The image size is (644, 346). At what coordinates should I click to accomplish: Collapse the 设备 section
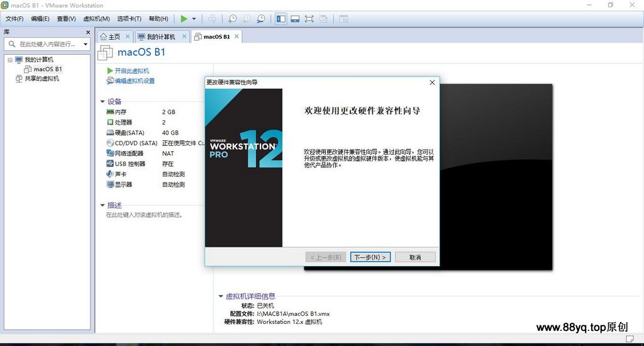point(103,101)
